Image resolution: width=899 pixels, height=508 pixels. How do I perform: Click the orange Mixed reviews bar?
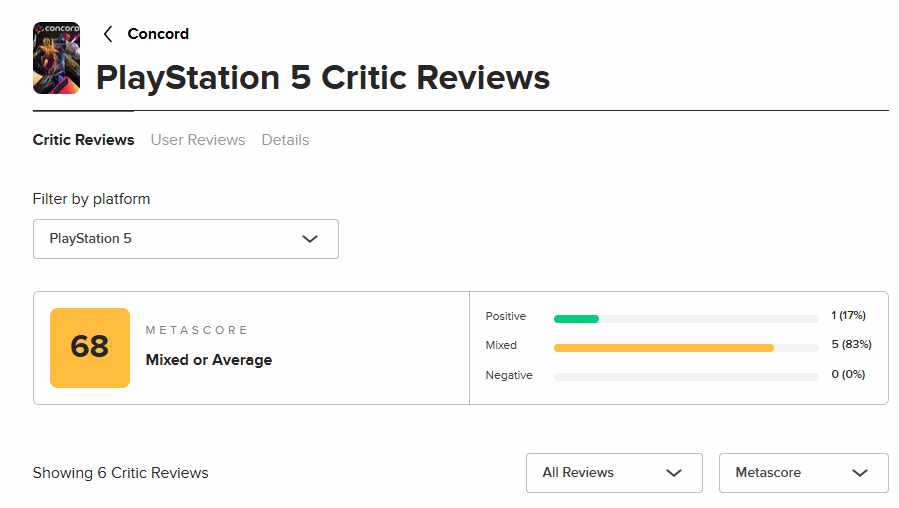tap(664, 348)
